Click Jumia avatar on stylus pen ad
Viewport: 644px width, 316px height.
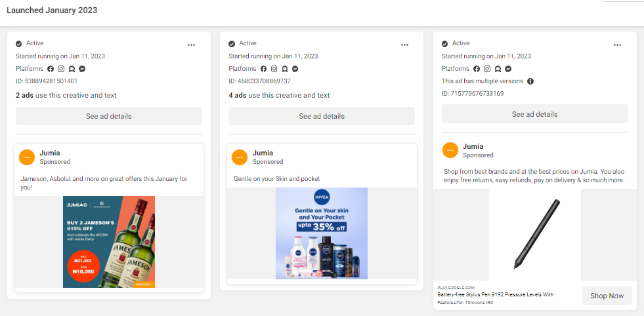[x=450, y=150]
